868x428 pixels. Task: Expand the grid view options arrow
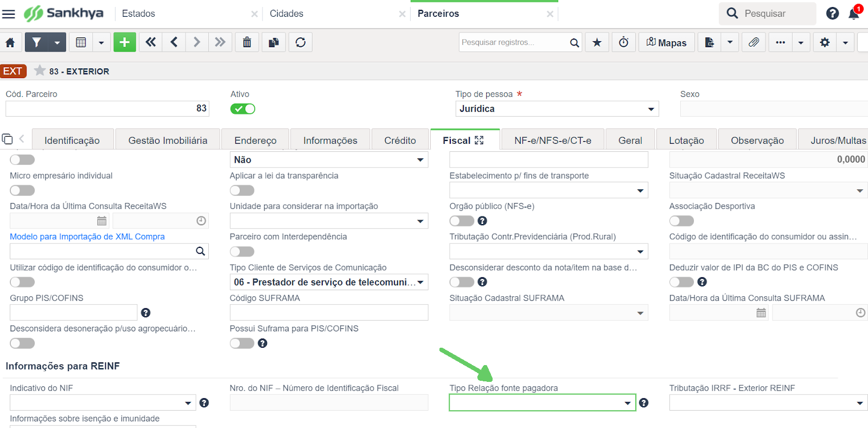101,42
